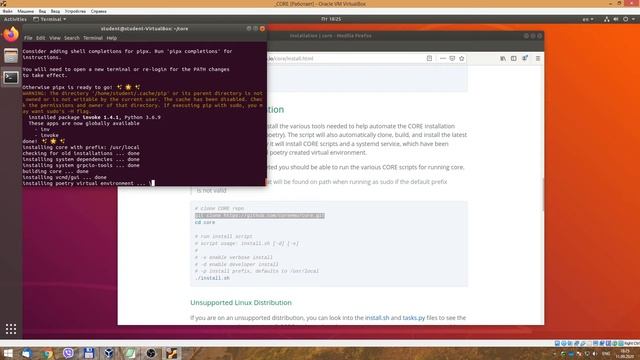
Task: Open Chrome from the Windows taskbar
Action: [47, 353]
